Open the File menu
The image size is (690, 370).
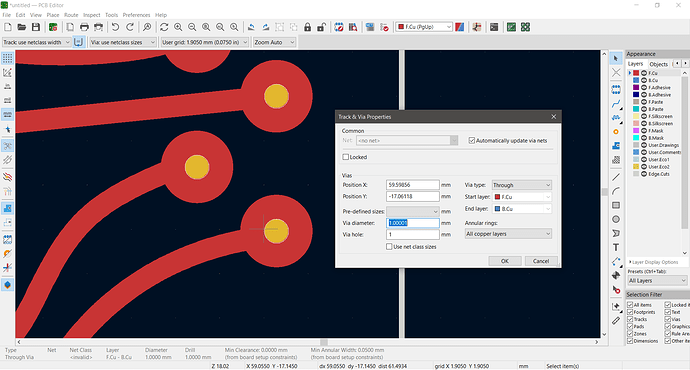click(7, 15)
